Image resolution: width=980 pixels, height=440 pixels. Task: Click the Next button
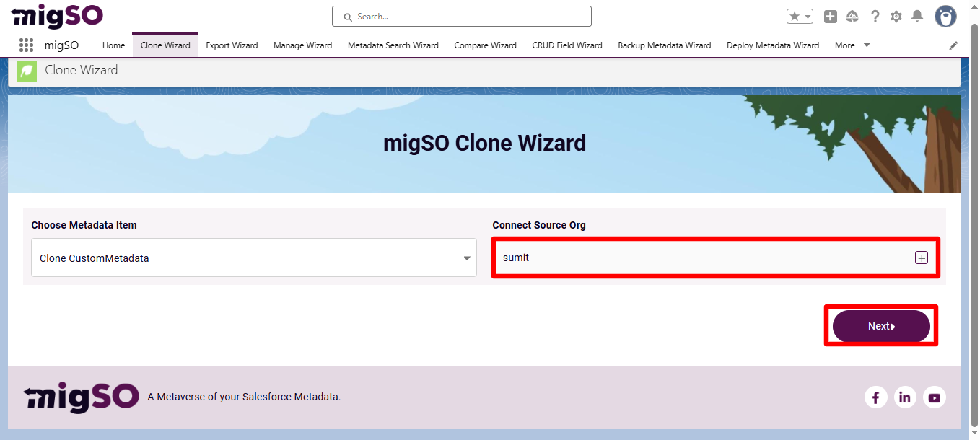coord(881,326)
